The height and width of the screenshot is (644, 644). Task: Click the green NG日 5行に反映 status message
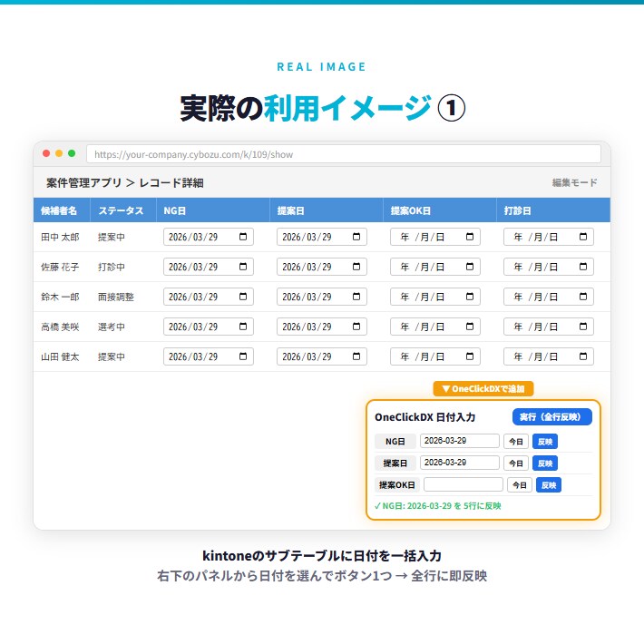coord(438,506)
